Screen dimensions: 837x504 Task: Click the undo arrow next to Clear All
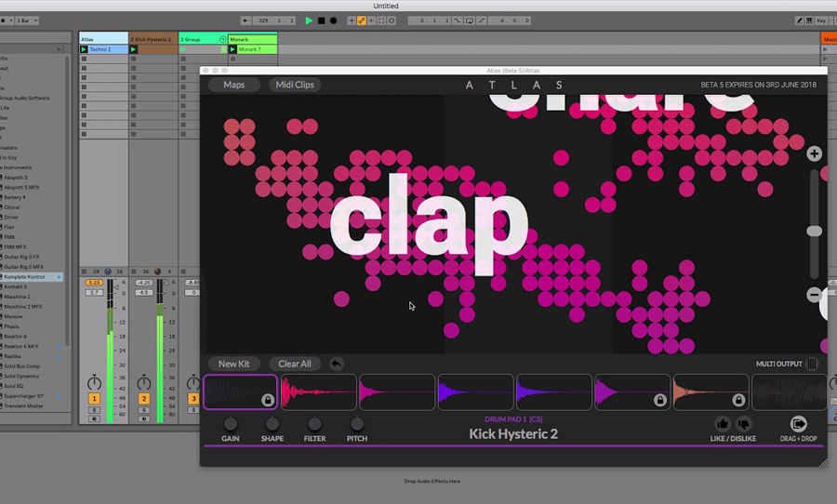click(336, 364)
